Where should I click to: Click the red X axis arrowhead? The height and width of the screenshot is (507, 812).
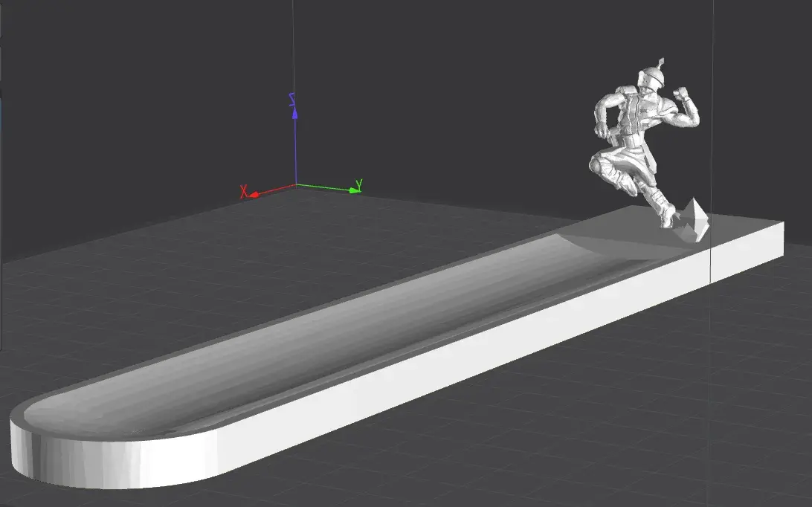[254, 196]
